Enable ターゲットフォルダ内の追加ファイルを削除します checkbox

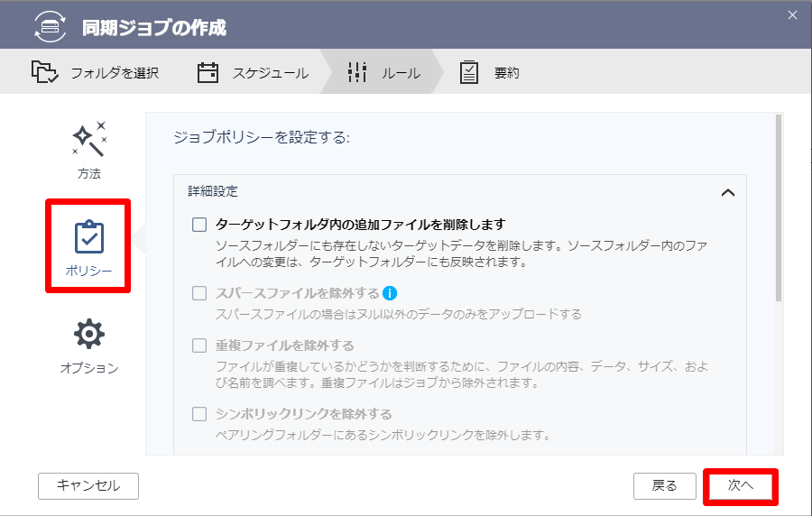click(x=199, y=225)
